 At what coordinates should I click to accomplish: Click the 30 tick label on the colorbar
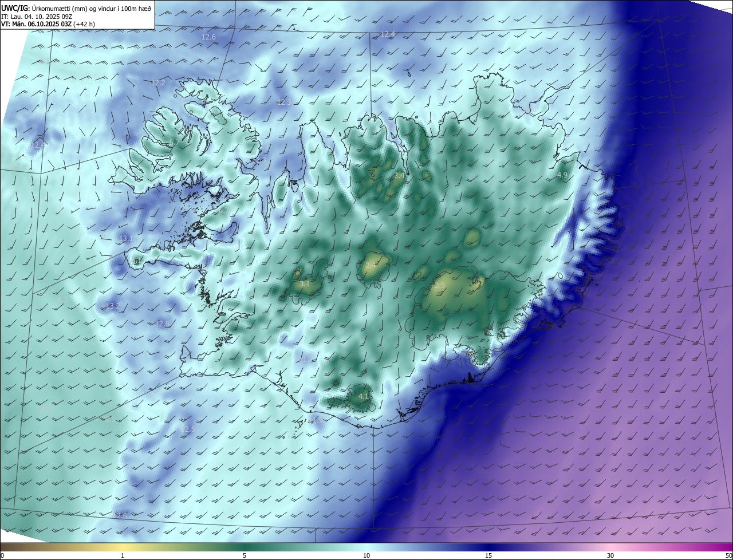click(x=610, y=555)
